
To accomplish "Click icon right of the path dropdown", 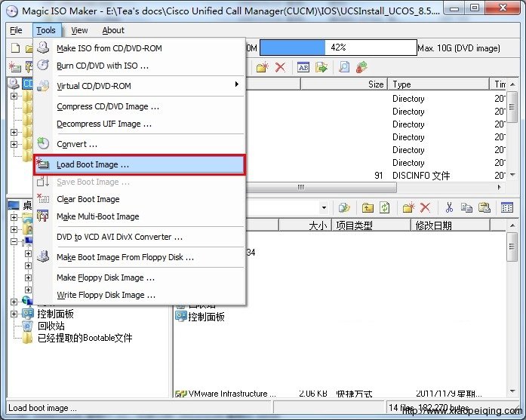I will point(344,208).
